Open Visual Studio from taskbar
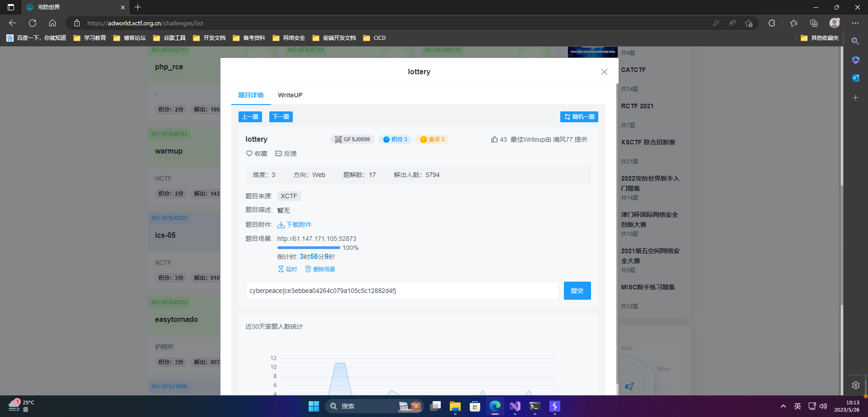This screenshot has height=417, width=868. (515, 406)
